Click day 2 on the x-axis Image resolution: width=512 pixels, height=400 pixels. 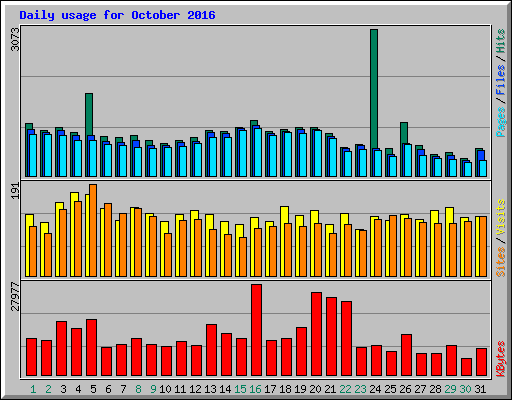48,389
